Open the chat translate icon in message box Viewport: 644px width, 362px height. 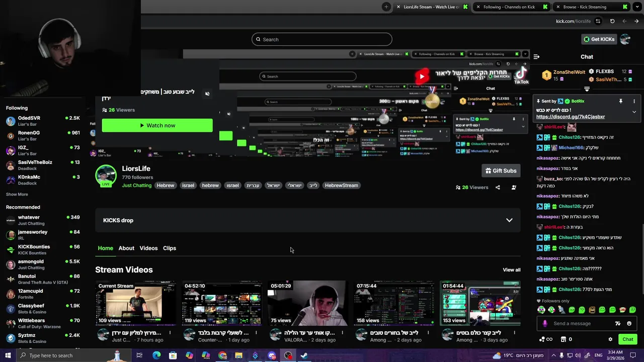618,323
